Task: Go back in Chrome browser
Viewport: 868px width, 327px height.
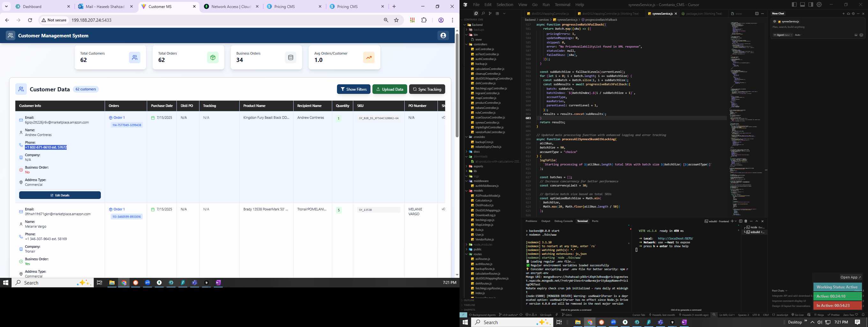Action: (7, 20)
